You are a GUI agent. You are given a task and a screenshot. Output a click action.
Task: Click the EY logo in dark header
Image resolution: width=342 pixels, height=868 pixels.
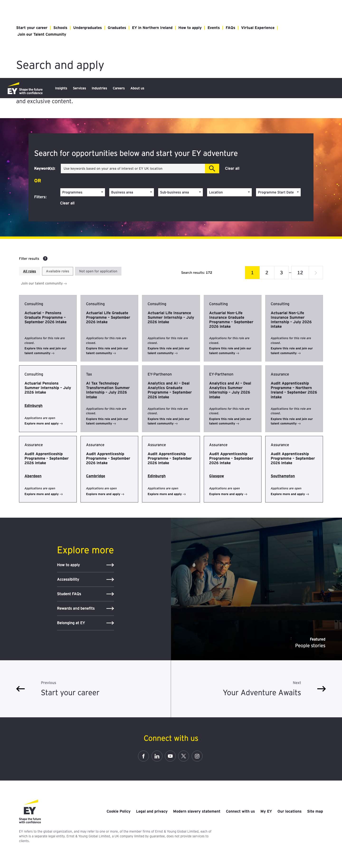25,89
